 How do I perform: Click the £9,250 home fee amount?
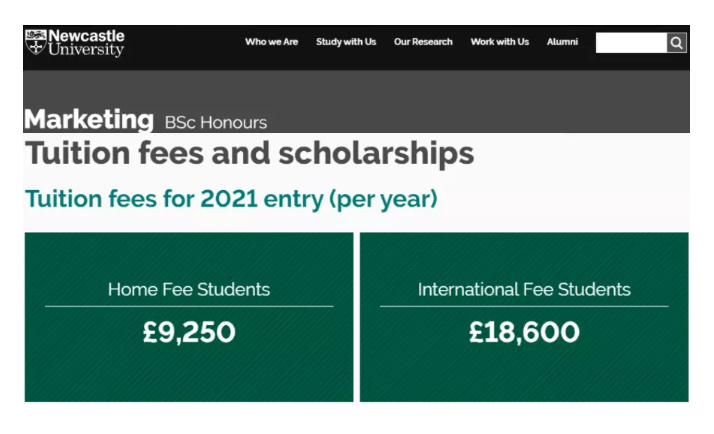click(189, 332)
